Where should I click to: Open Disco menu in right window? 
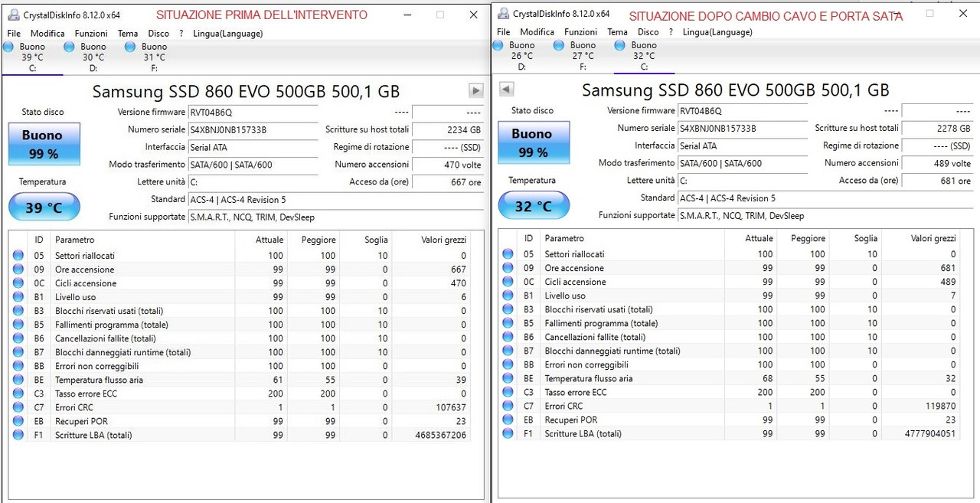click(648, 32)
